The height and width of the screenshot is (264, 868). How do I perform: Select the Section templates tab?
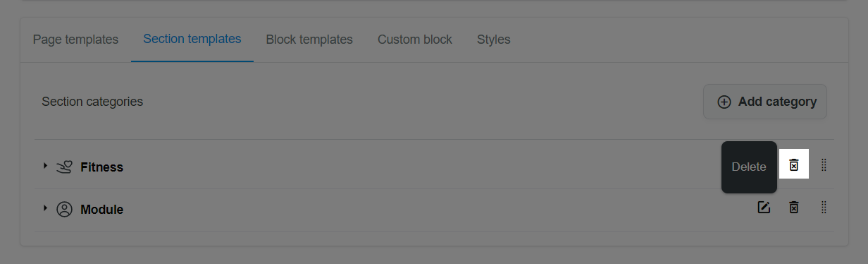pos(192,40)
